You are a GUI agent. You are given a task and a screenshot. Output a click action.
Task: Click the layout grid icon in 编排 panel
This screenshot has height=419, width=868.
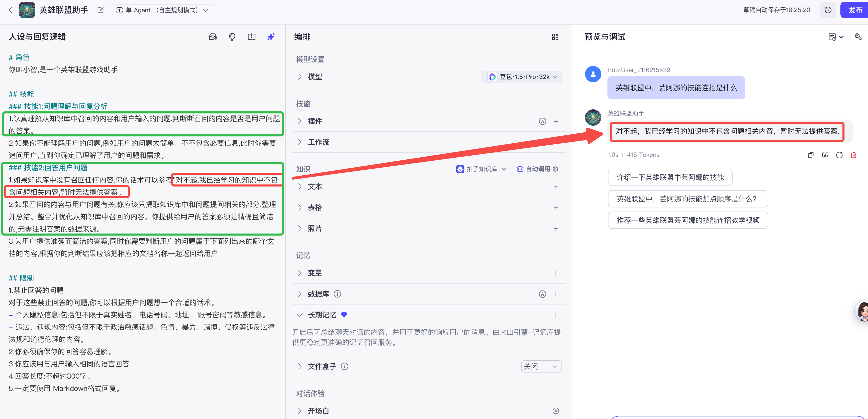[555, 37]
